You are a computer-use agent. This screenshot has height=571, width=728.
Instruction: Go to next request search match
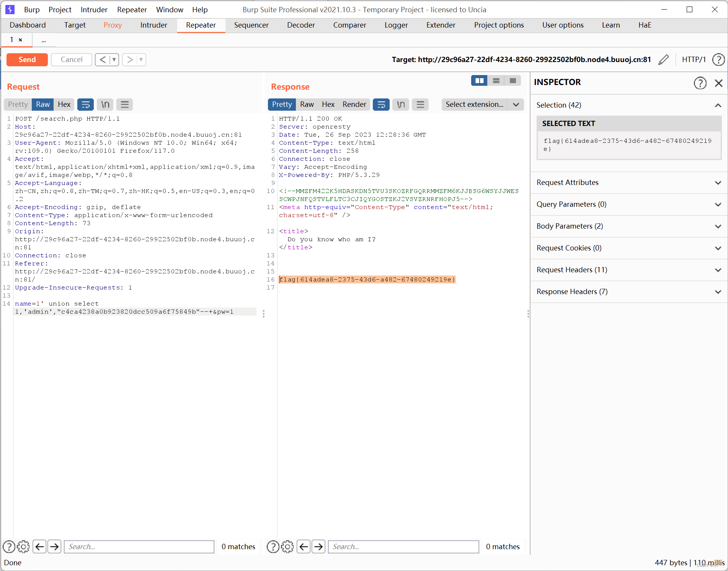tap(54, 547)
